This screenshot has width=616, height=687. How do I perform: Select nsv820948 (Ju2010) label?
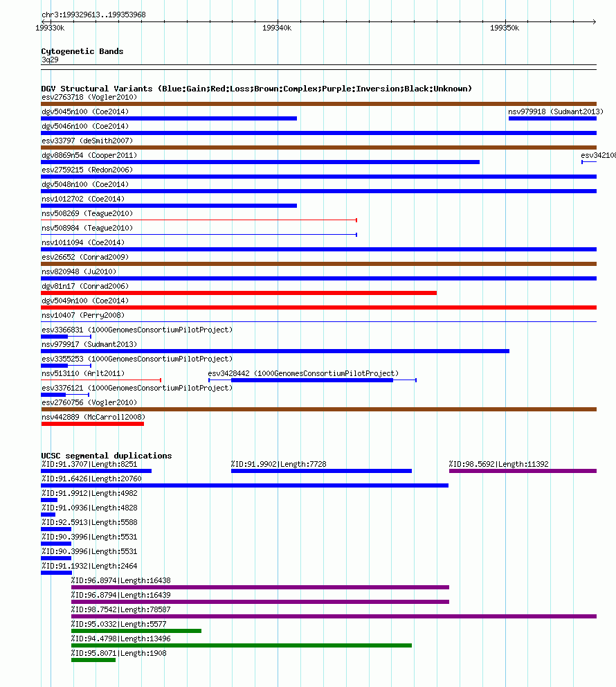(x=79, y=271)
